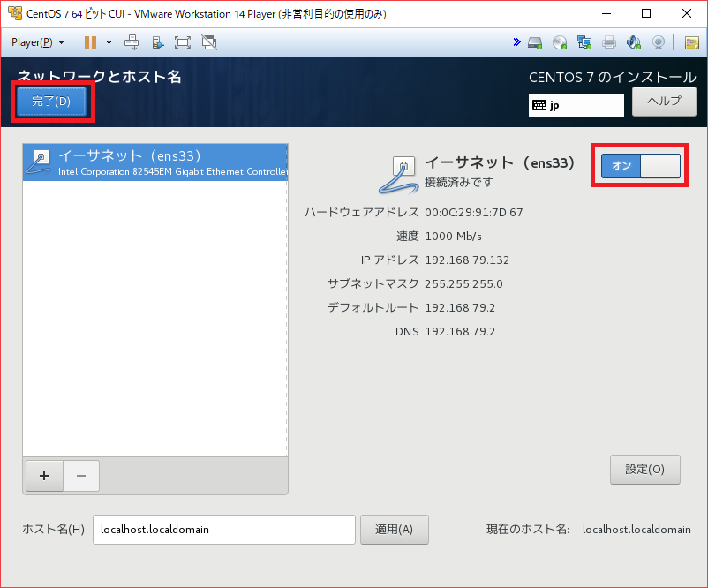This screenshot has width=708, height=588.
Task: Toggle the ethernet オン switch off
Action: tap(640, 165)
